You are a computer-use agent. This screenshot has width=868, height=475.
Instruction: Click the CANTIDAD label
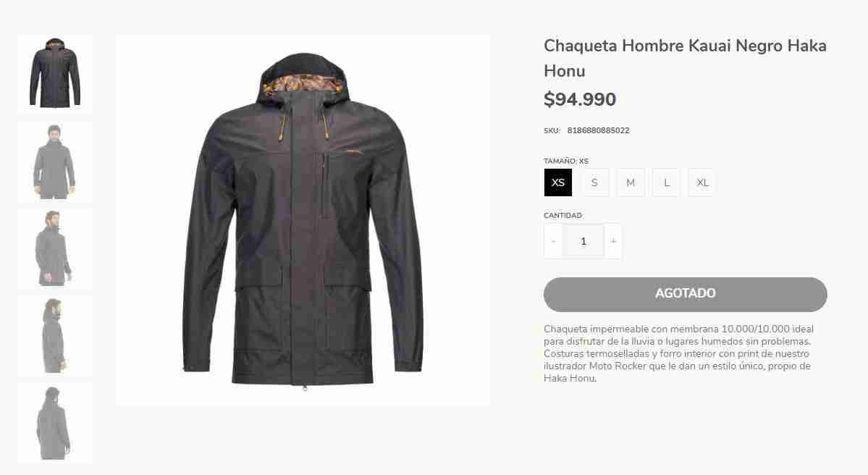(x=562, y=215)
